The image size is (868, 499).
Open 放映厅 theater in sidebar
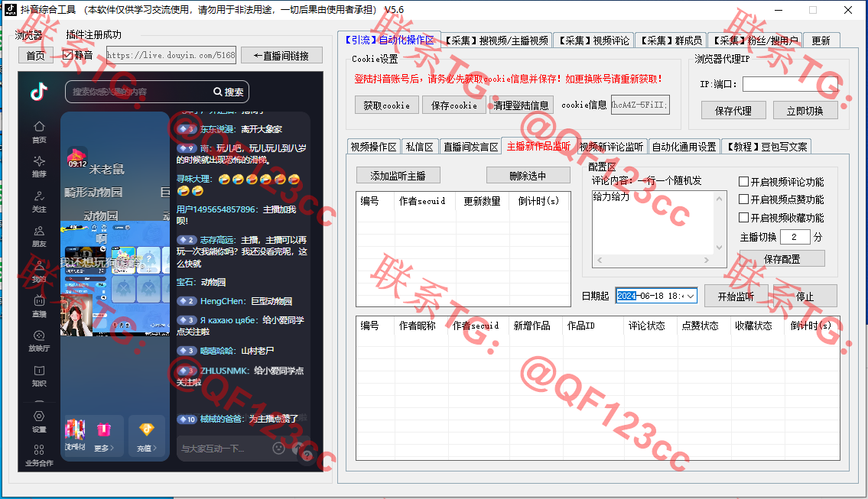click(x=39, y=342)
